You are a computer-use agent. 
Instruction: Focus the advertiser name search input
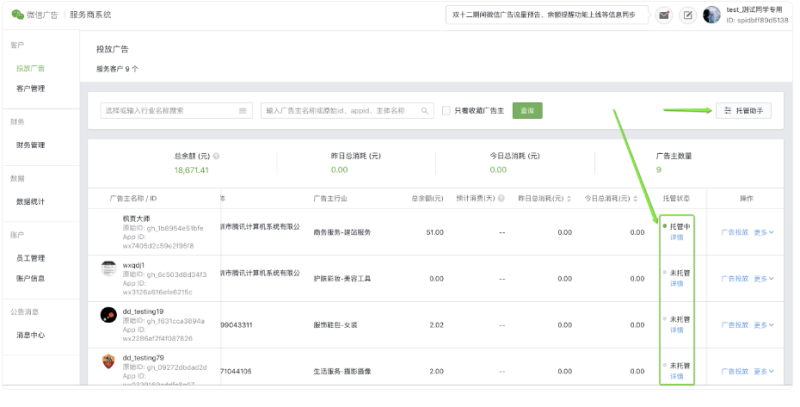click(347, 111)
